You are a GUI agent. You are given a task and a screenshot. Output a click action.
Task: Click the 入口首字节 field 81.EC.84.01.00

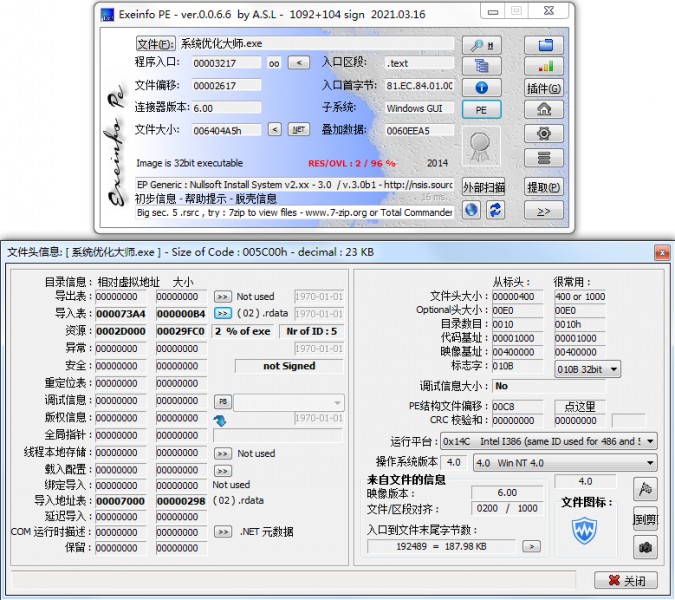[419, 86]
